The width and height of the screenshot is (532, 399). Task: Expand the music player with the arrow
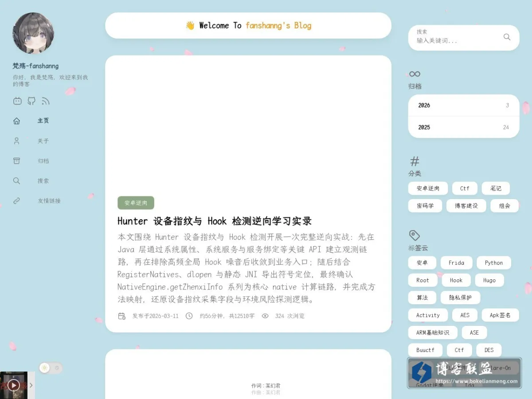(31, 385)
